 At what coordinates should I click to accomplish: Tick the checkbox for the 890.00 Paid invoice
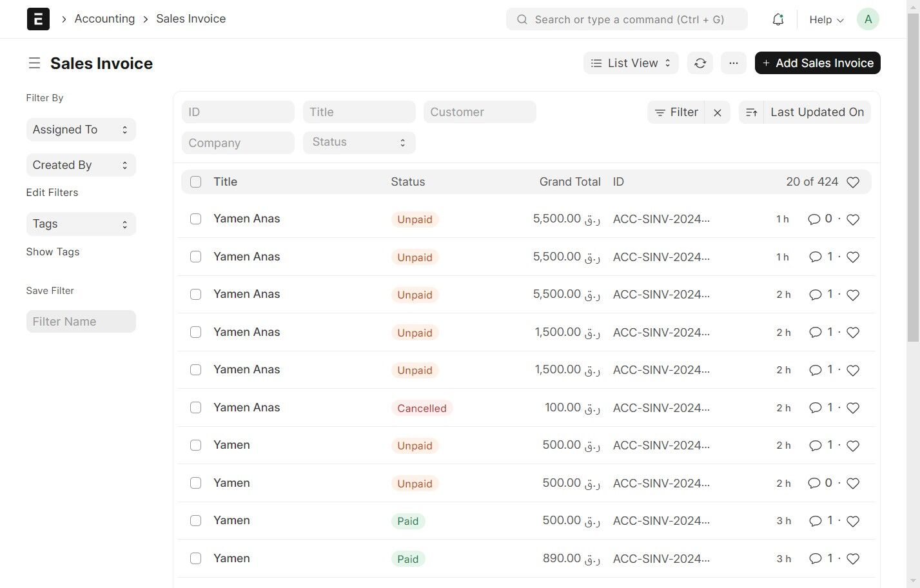(196, 558)
